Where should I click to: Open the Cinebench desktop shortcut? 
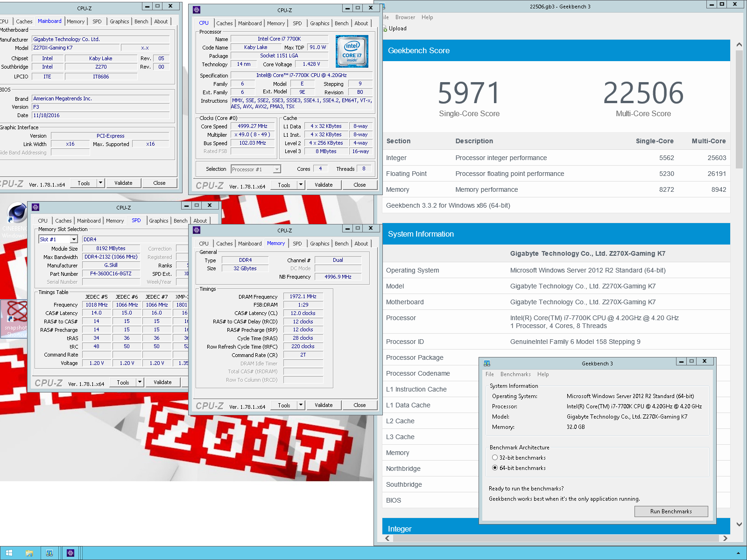tap(17, 219)
